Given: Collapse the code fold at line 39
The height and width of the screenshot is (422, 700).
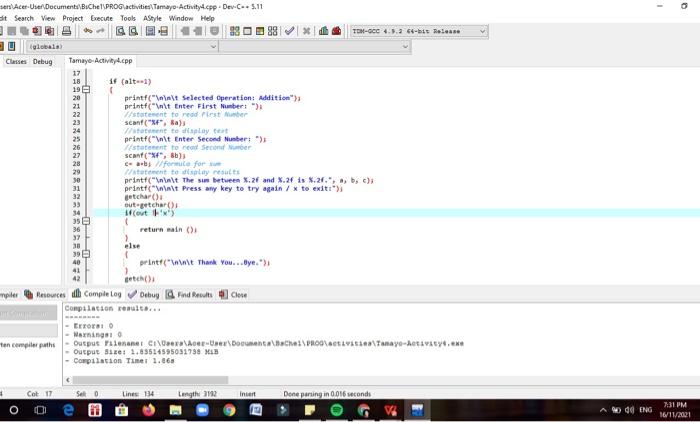Looking at the screenshot, I should click(86, 254).
